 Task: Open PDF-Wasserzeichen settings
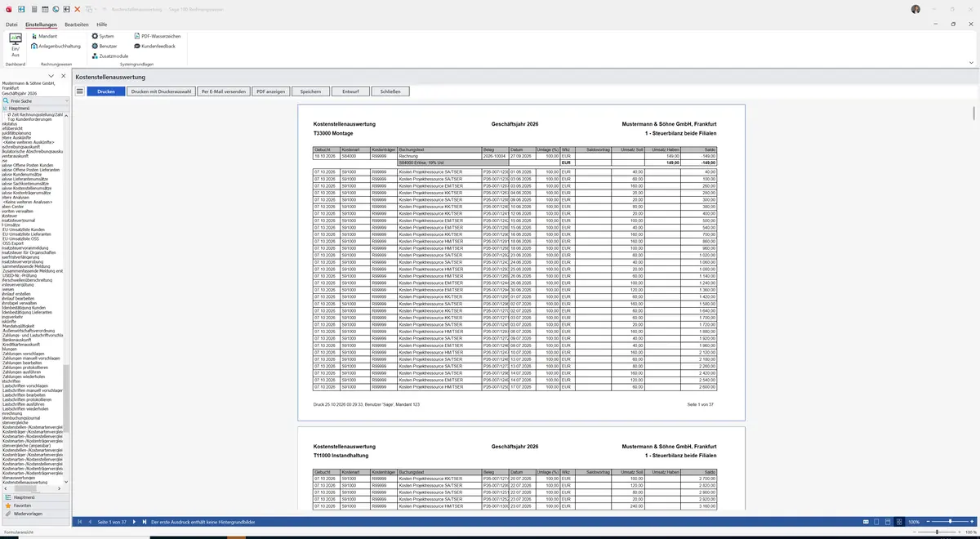tap(157, 36)
